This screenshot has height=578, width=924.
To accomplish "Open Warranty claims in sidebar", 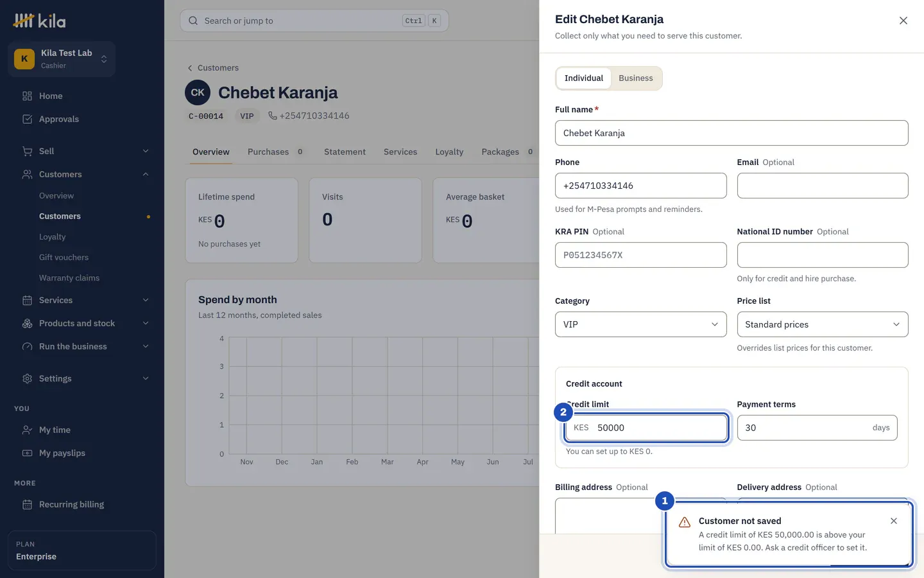I will pyautogui.click(x=69, y=278).
